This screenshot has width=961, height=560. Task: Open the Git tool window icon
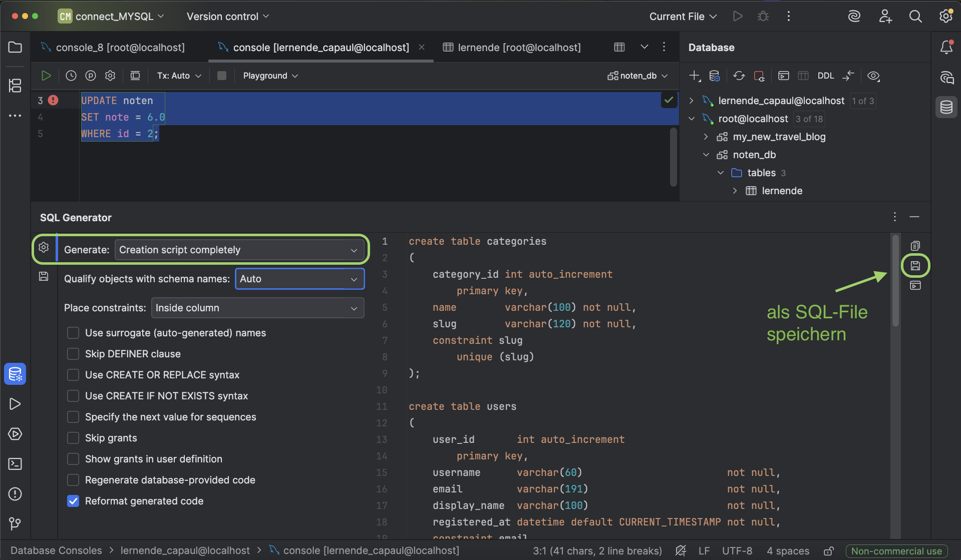coord(15,523)
